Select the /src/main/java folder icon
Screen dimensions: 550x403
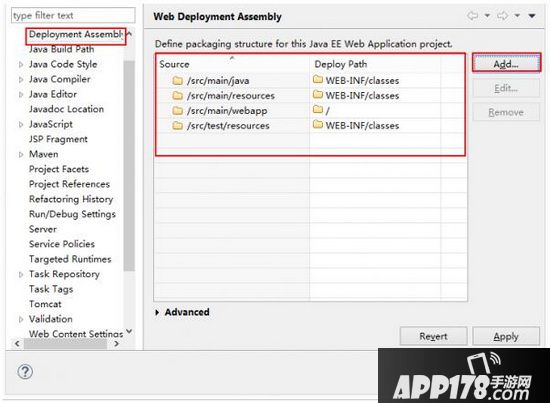(177, 81)
